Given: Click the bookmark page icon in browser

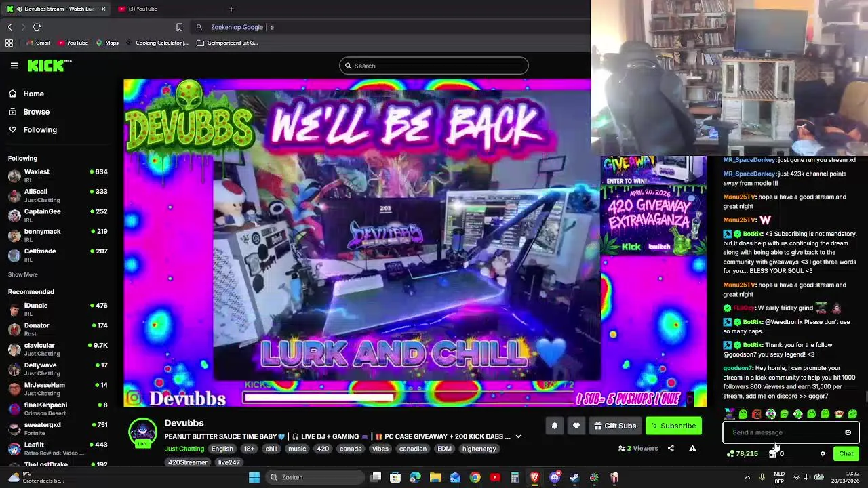Looking at the screenshot, I should (x=179, y=27).
